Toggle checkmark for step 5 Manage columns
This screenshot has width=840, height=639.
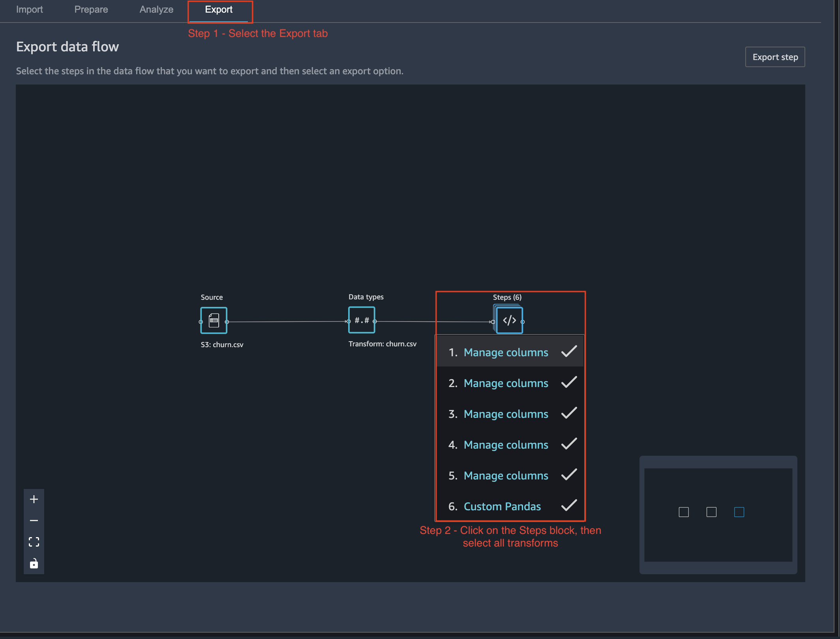click(569, 475)
